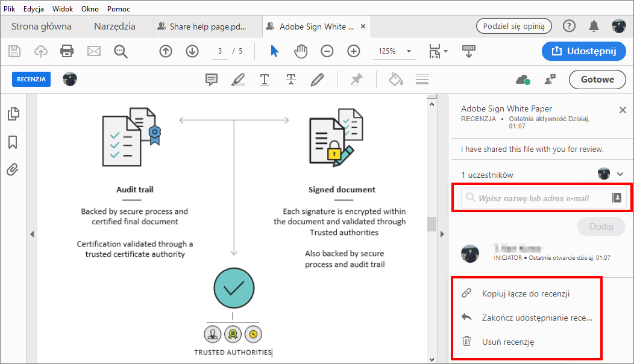Image resolution: width=634 pixels, height=364 pixels.
Task: Open the color fill bucket tool
Action: 396,80
